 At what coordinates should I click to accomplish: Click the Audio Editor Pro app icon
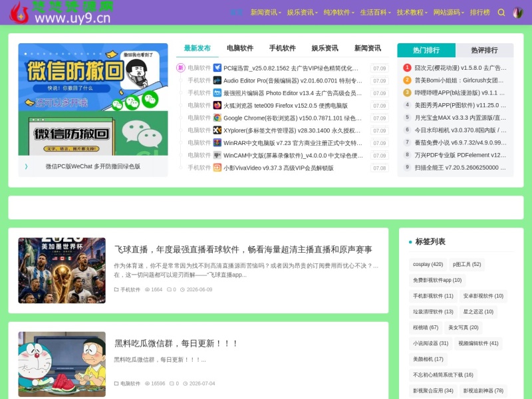click(x=217, y=80)
